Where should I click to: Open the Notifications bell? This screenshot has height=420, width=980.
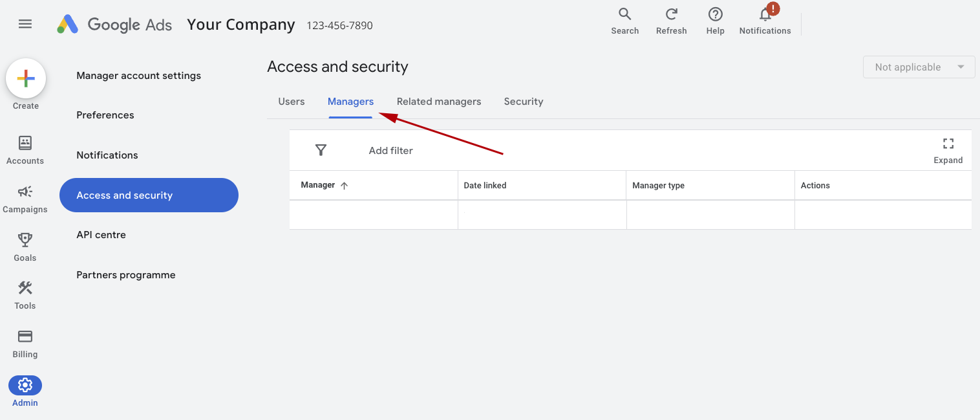(765, 15)
